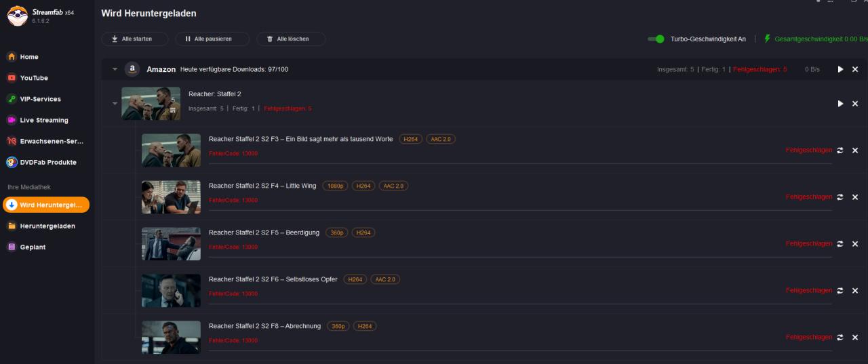Click AAC 2.0 tag on Little Wing
The height and width of the screenshot is (364, 868).
click(x=393, y=186)
